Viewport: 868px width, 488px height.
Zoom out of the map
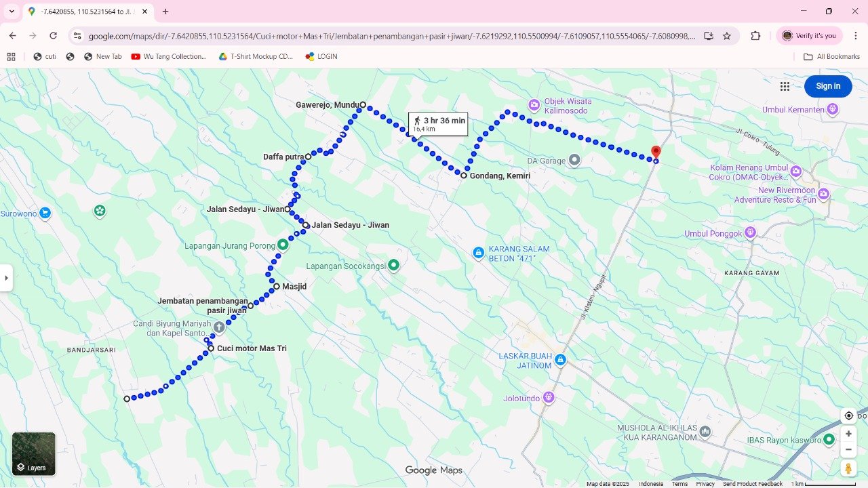848,450
